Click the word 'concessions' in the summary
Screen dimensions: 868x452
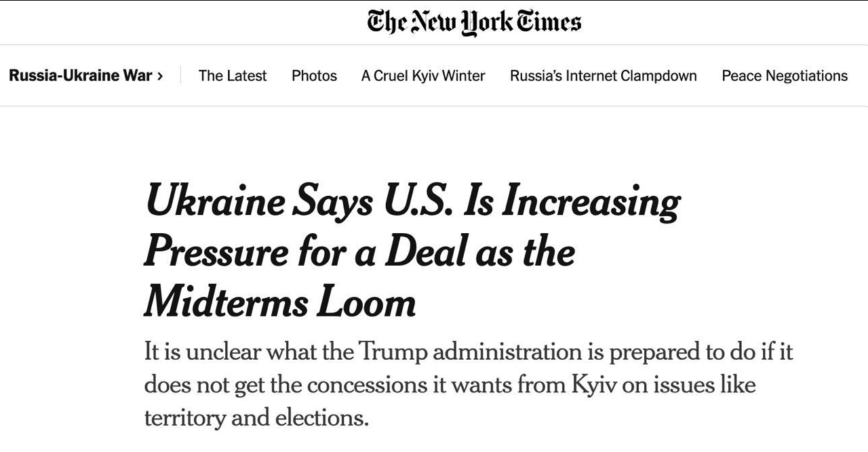(368, 385)
